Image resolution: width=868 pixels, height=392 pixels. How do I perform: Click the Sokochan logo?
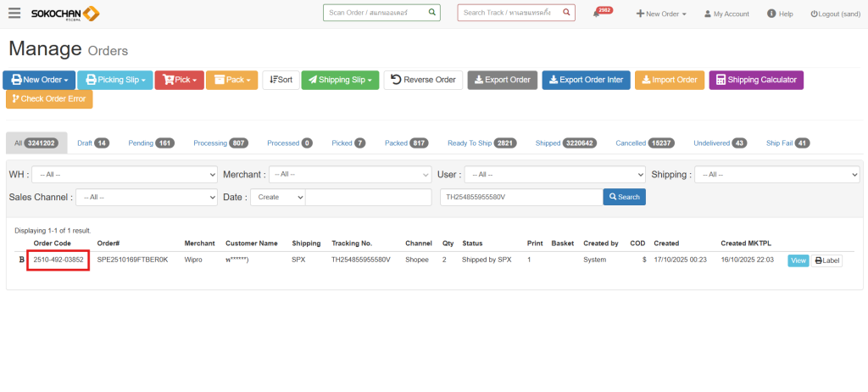[x=65, y=14]
